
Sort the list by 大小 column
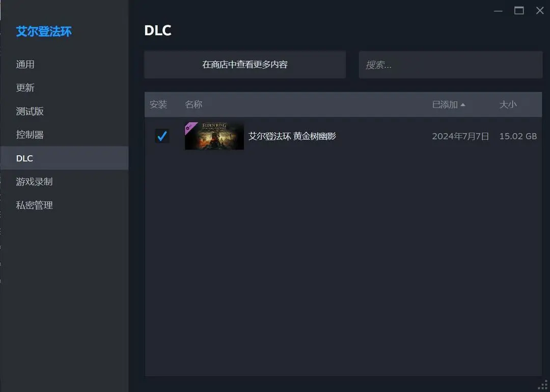pos(508,104)
